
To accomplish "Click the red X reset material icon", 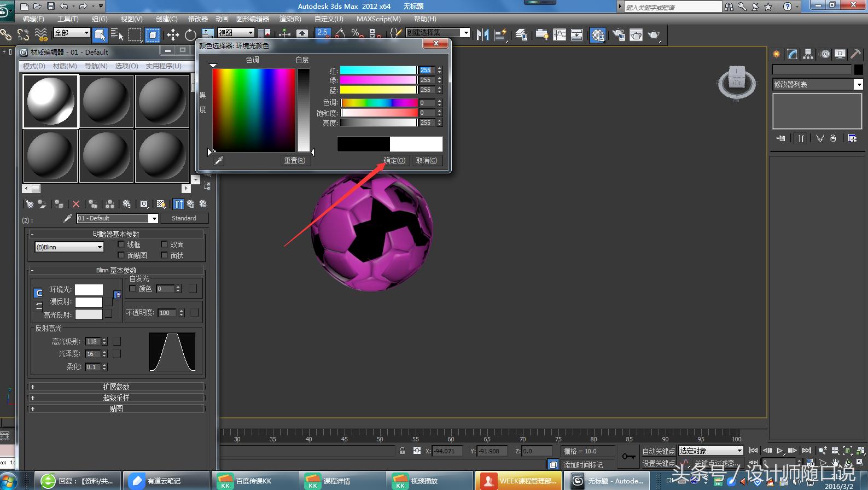I will (x=76, y=204).
